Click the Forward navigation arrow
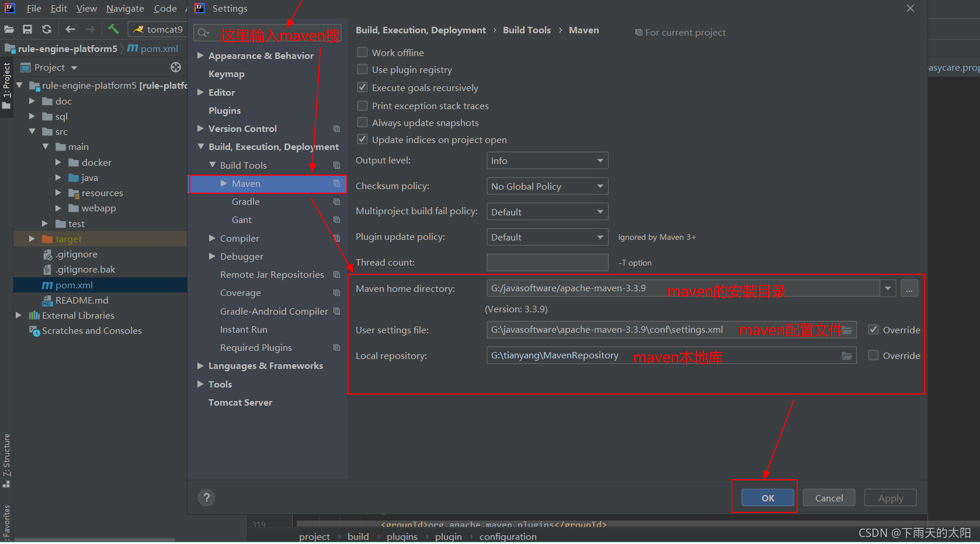The height and width of the screenshot is (544, 980). (90, 29)
